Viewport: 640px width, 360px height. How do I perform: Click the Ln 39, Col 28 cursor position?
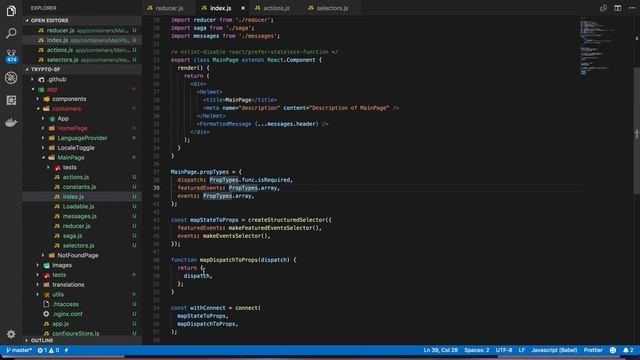(440, 350)
